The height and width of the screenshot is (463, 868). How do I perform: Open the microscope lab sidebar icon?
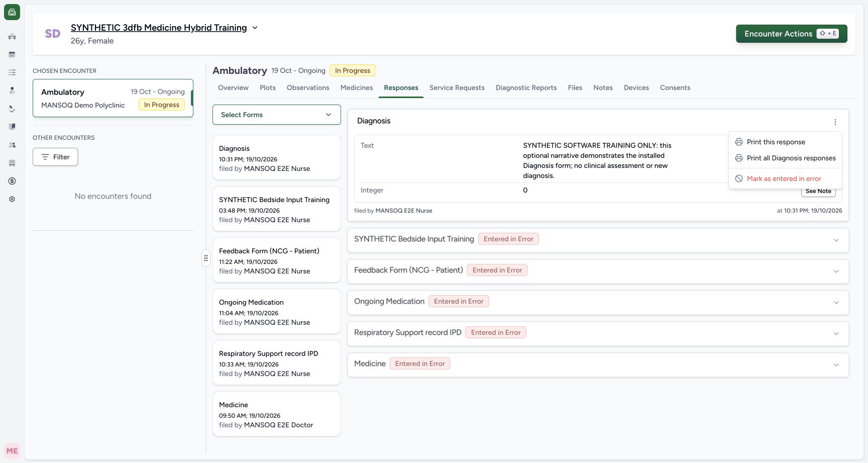[12, 109]
